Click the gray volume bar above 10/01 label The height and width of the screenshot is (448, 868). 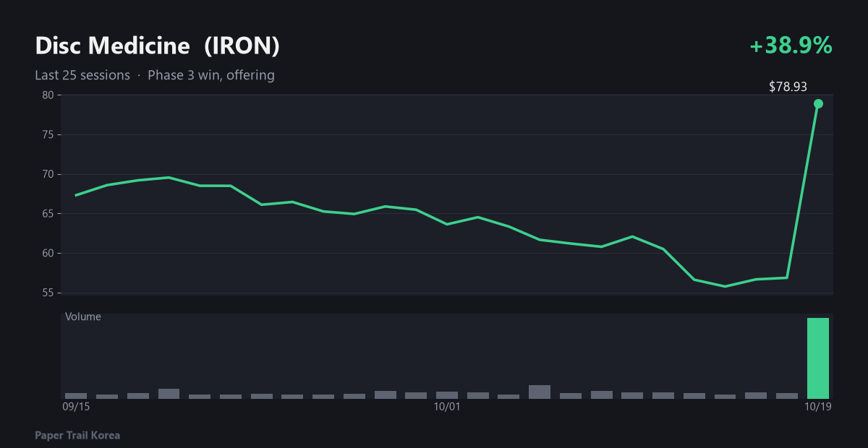pos(447,395)
